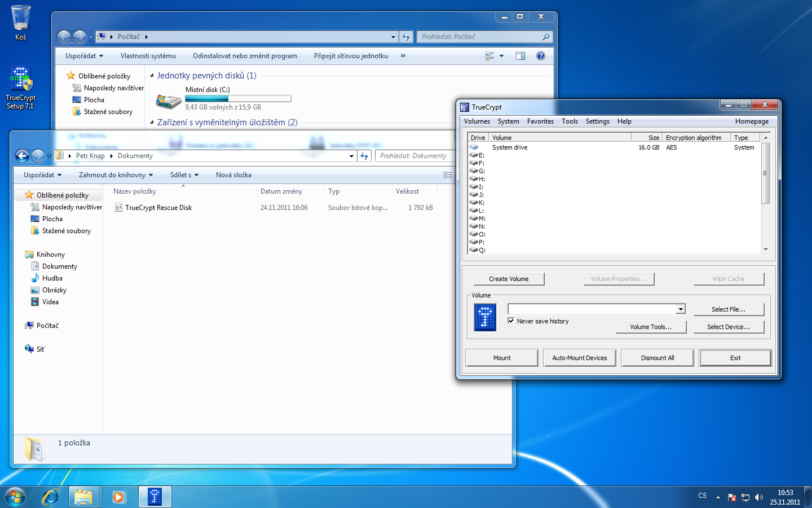Show more toolbar commands in Počítač window
Image resolution: width=812 pixels, height=508 pixels.
click(x=403, y=56)
